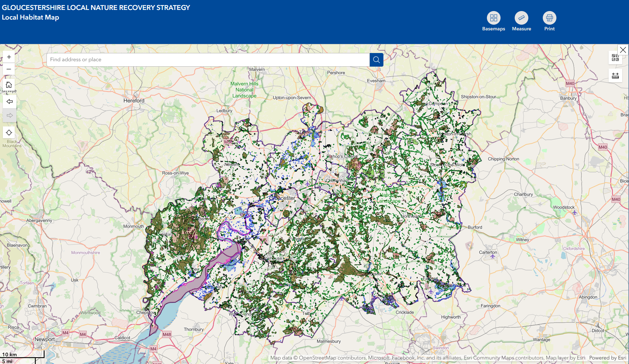The image size is (629, 364).
Task: Click the blue search magnifier button
Action: point(376,60)
